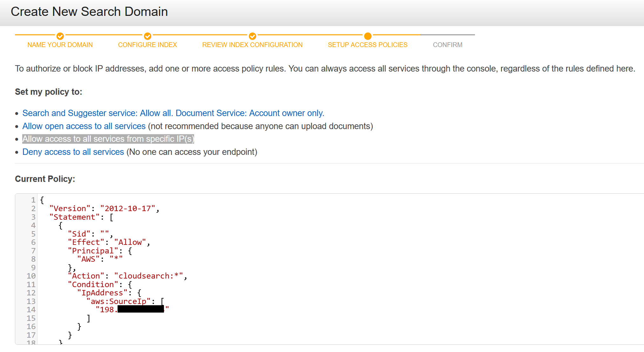Return to the Configure Index step label

(x=147, y=45)
